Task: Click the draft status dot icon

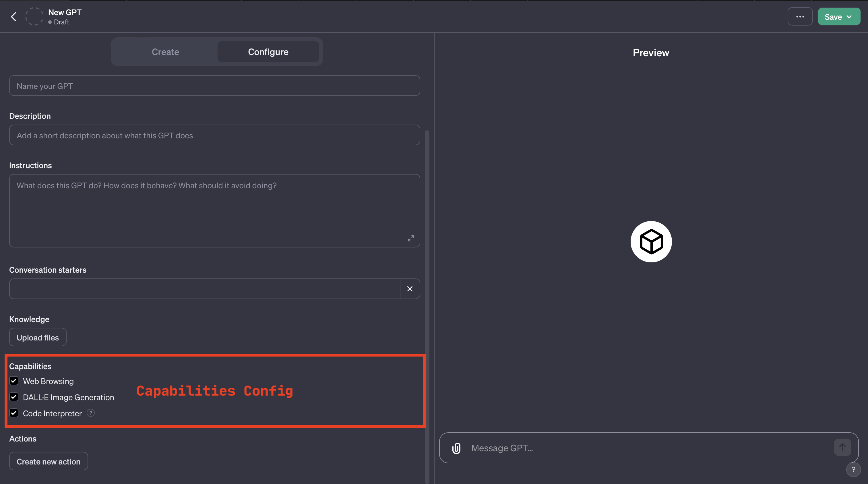Action: click(x=49, y=22)
